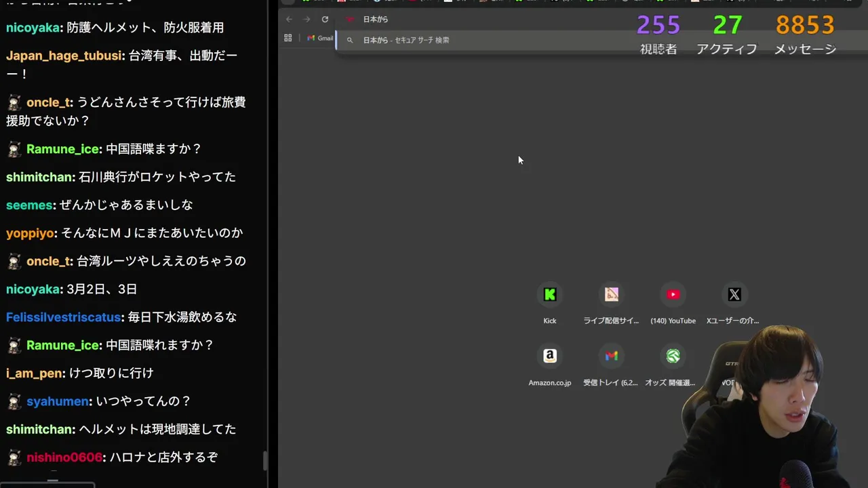Go forward in browser
This screenshot has height=488, width=868.
click(307, 20)
